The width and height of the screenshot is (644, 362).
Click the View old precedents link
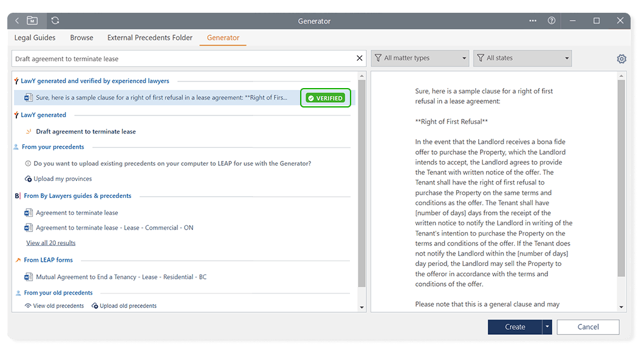58,306
